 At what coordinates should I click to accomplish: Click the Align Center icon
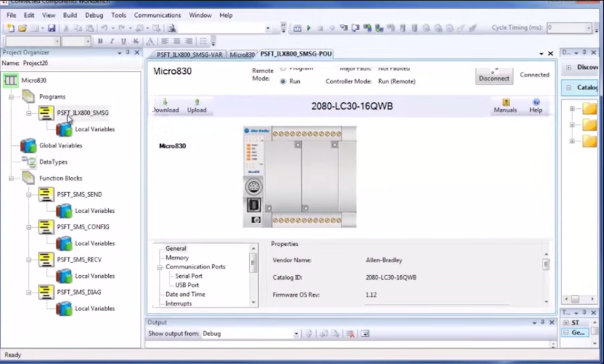pyautogui.click(x=177, y=41)
